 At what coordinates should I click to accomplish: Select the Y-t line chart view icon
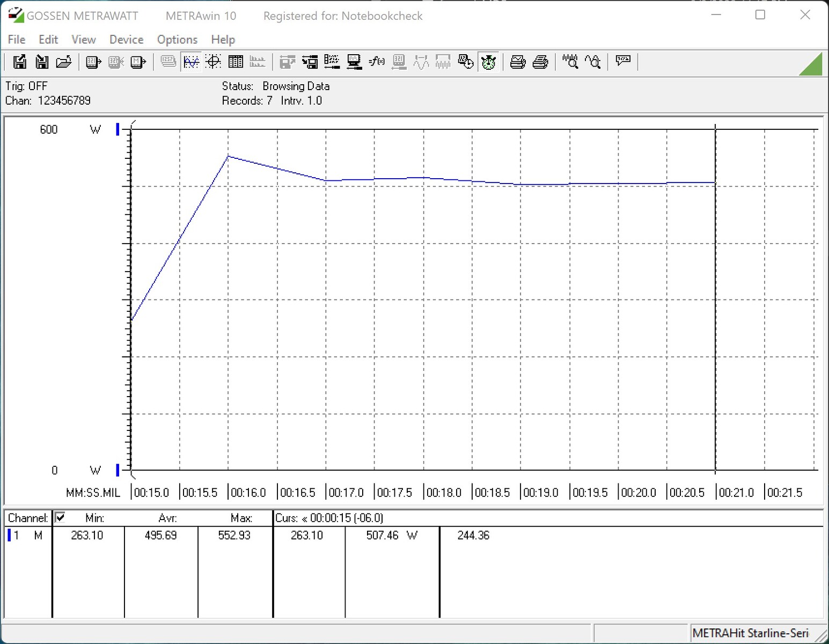pos(191,62)
